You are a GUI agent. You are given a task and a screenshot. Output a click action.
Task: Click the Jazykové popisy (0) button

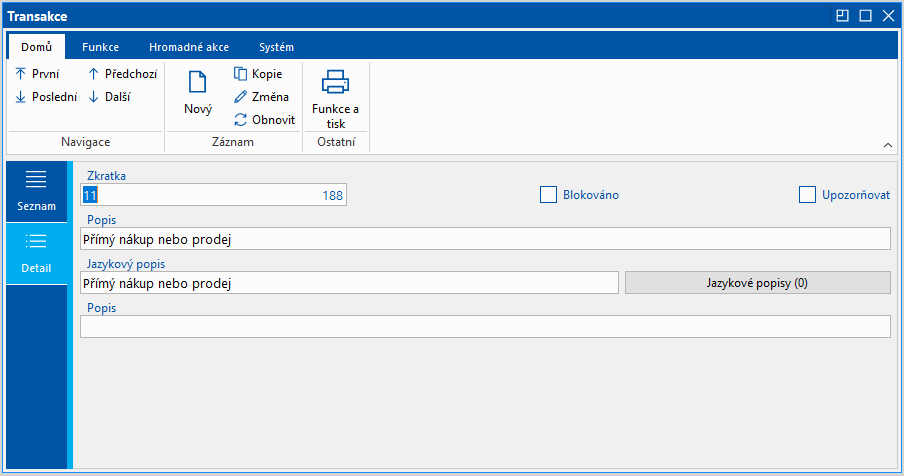(x=757, y=283)
